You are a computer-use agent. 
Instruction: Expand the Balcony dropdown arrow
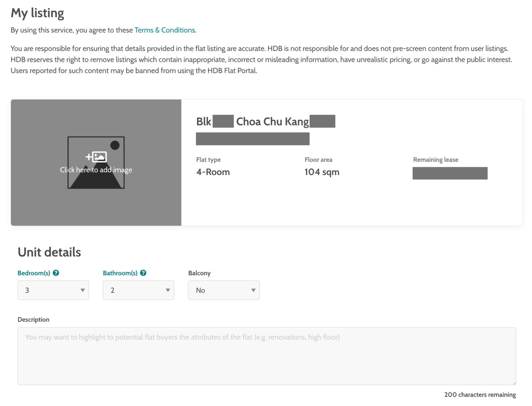click(x=254, y=290)
